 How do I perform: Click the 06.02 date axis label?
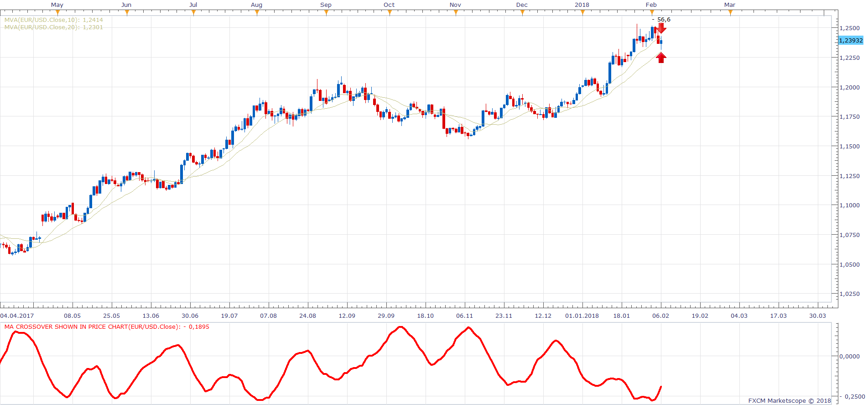[660, 316]
